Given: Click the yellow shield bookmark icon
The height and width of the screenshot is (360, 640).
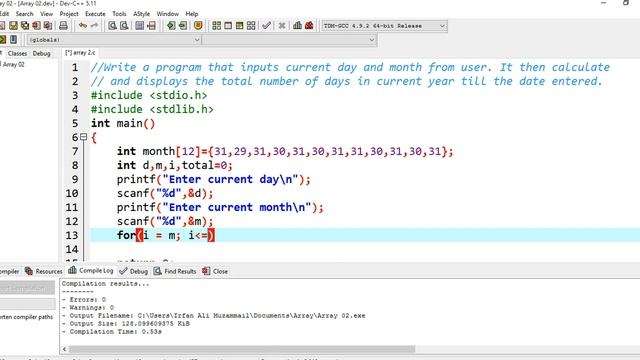Looking at the screenshot, I should tap(198, 26).
